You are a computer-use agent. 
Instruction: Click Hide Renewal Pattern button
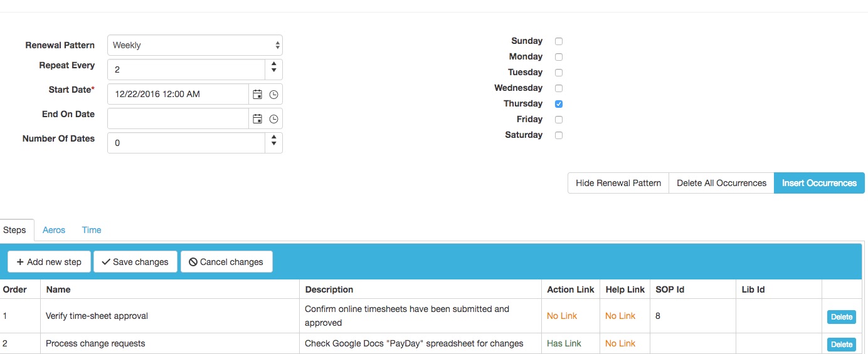click(618, 183)
